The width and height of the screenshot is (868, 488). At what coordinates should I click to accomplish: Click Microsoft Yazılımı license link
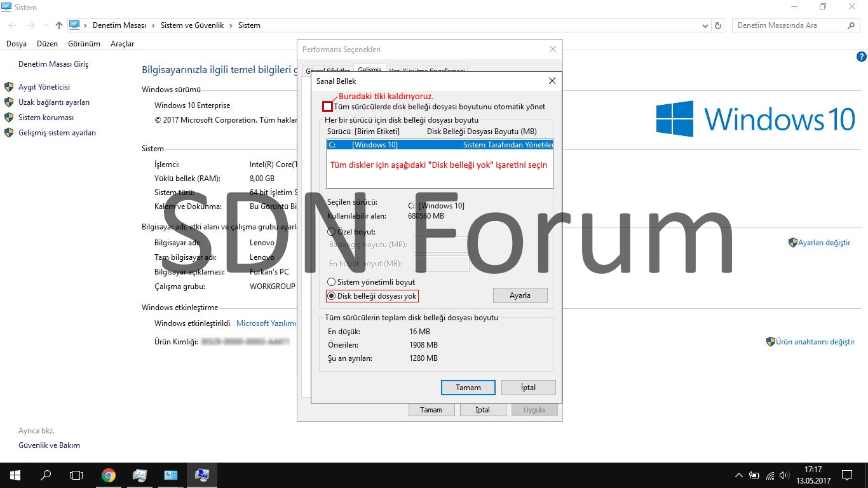click(x=266, y=323)
